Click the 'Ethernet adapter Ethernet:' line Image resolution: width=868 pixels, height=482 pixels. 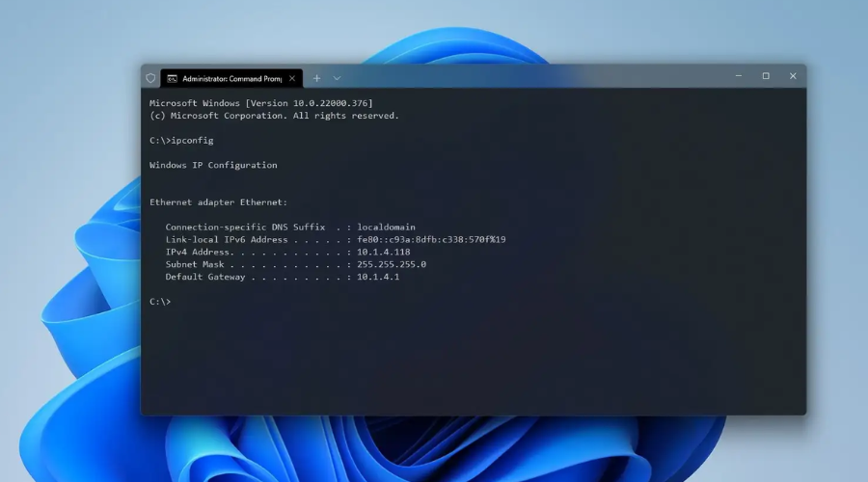click(x=218, y=202)
